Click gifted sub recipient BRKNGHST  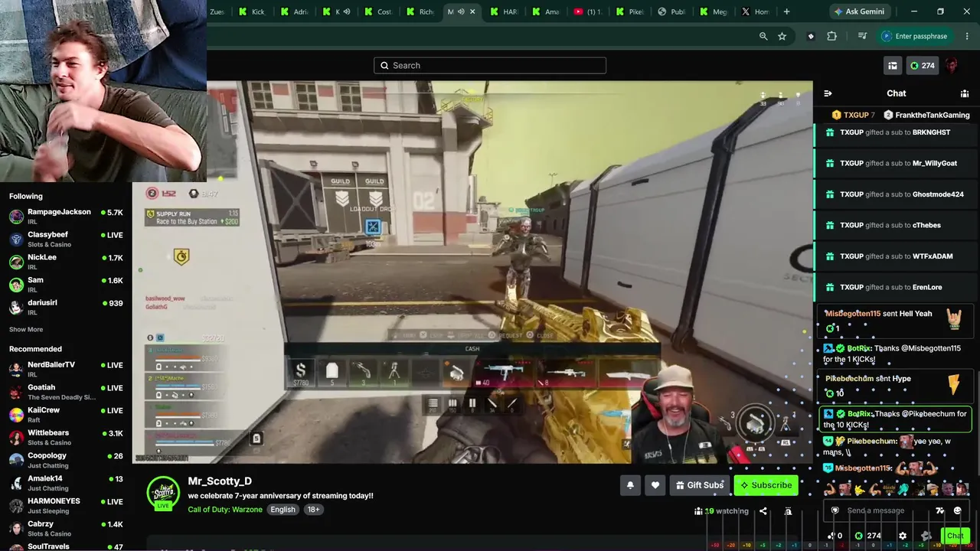pos(931,132)
